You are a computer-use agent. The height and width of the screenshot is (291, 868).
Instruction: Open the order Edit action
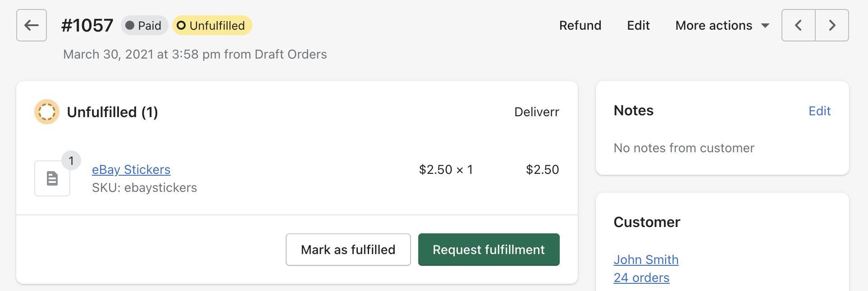(x=638, y=25)
